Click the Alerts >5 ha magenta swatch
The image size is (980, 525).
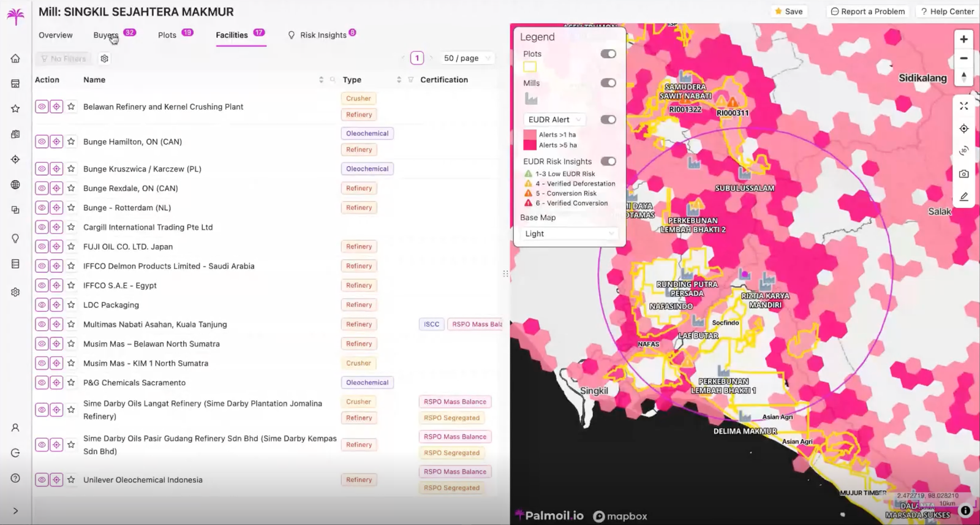pyautogui.click(x=530, y=145)
